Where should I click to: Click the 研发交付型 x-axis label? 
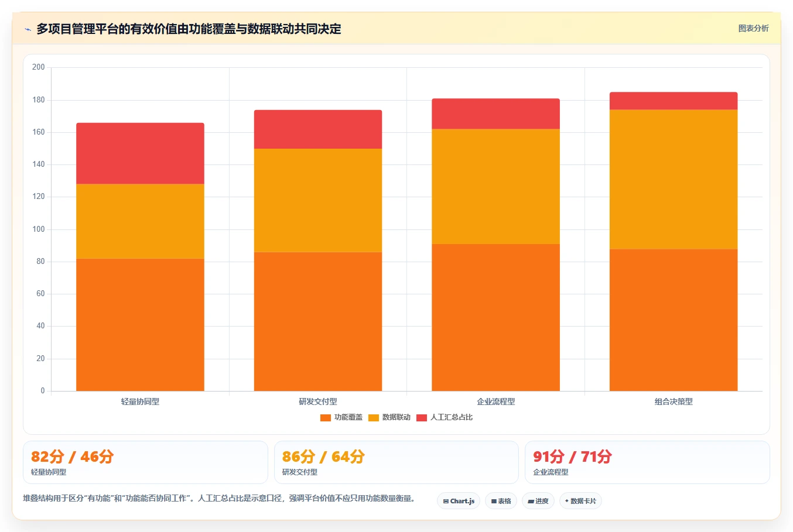[x=318, y=401]
